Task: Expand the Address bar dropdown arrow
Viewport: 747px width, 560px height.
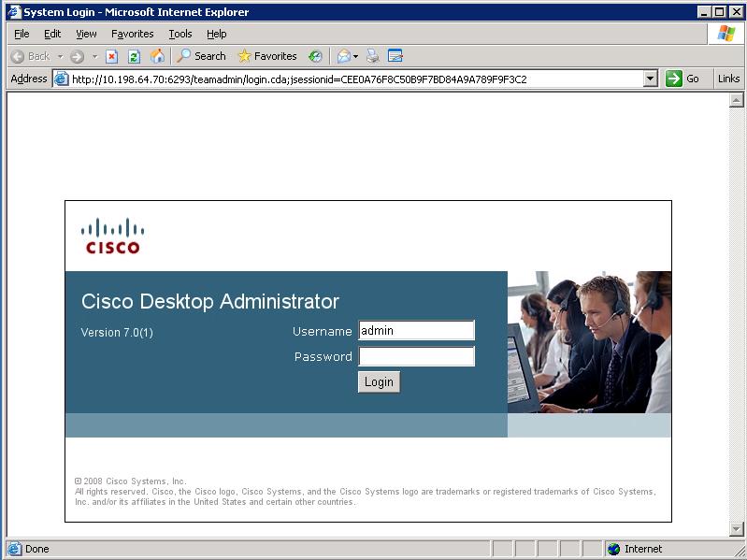Action: [651, 79]
